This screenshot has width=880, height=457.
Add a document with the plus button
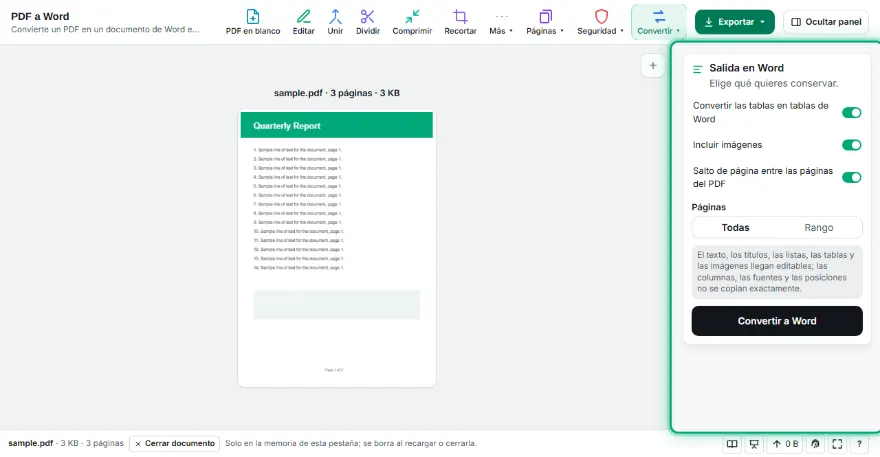[x=653, y=66]
